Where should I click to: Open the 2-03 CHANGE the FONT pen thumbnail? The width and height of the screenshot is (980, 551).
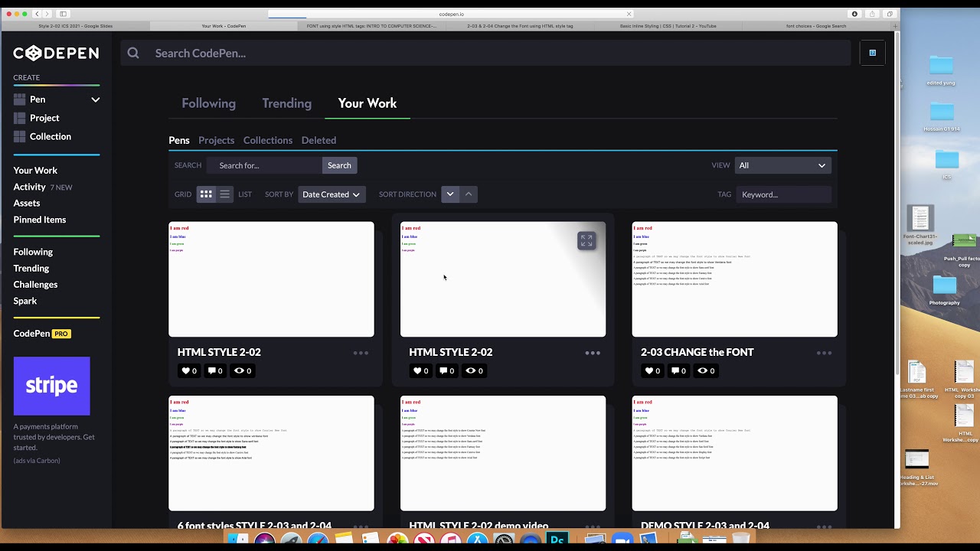click(734, 279)
